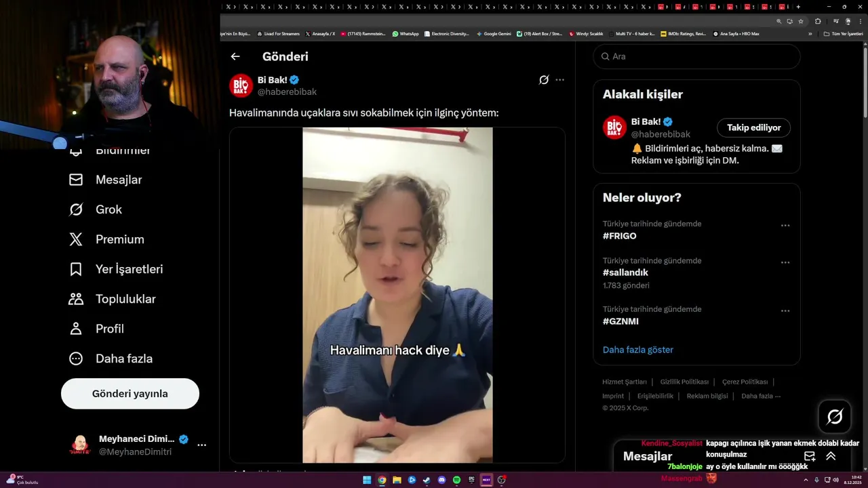
Task: Compose new message icon in Mesajlar drawer
Action: click(810, 456)
